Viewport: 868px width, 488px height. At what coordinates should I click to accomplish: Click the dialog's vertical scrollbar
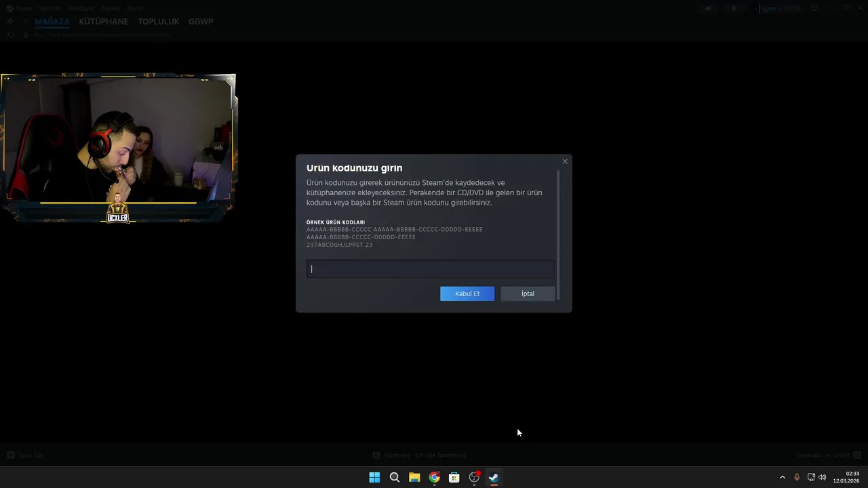click(x=558, y=234)
